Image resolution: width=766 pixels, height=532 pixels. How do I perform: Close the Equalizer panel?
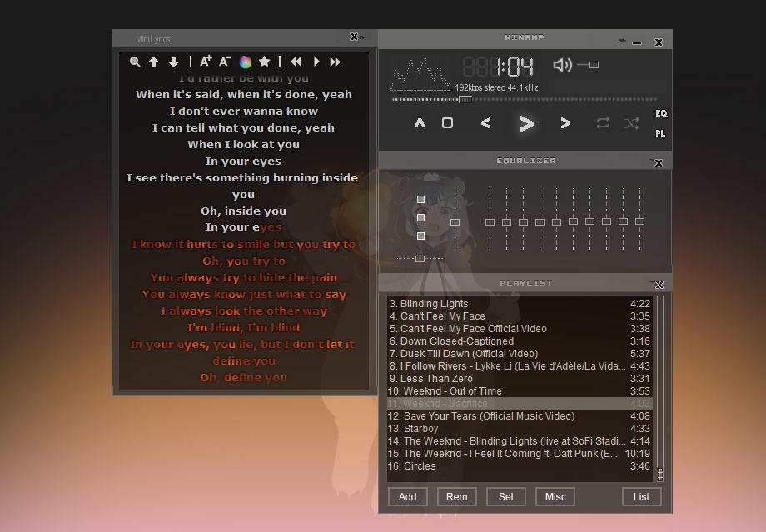pos(659,162)
